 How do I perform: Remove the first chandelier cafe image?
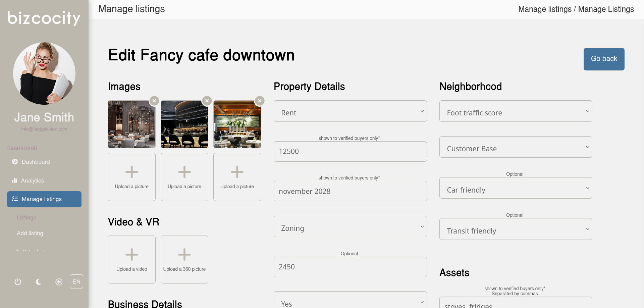pos(154,101)
